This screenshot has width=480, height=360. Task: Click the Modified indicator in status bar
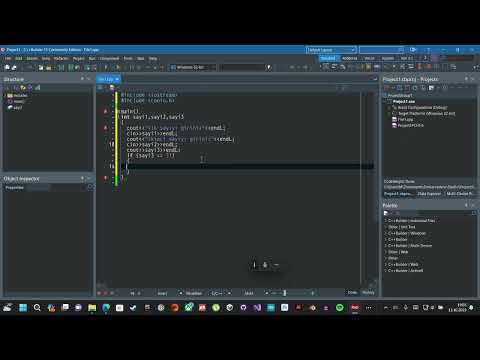coord(194,293)
